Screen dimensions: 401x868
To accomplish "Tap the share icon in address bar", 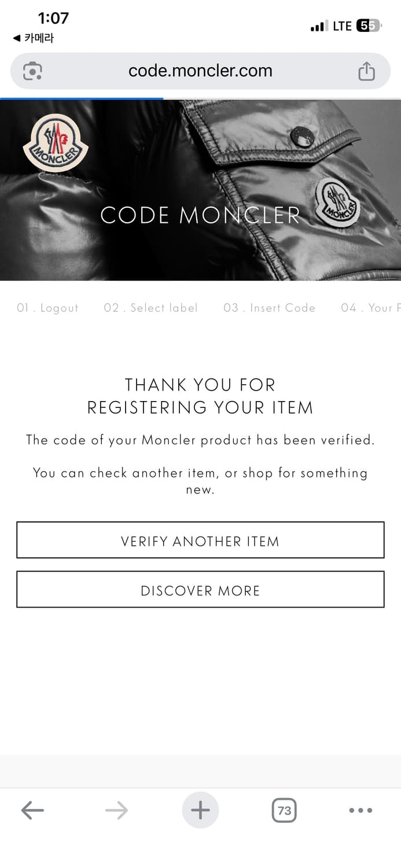I will (x=366, y=71).
